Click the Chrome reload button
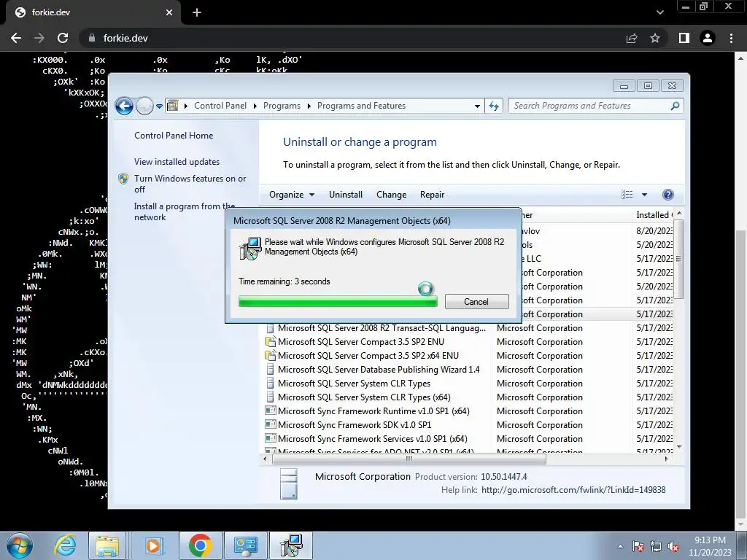747x560 pixels. pyautogui.click(x=63, y=38)
